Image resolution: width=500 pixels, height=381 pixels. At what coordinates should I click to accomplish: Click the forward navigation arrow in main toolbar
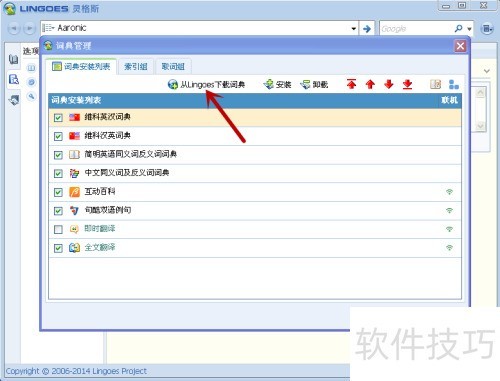[x=29, y=28]
